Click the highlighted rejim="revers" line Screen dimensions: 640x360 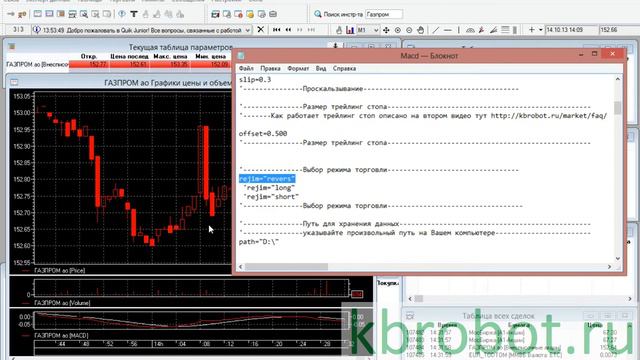[267, 179]
